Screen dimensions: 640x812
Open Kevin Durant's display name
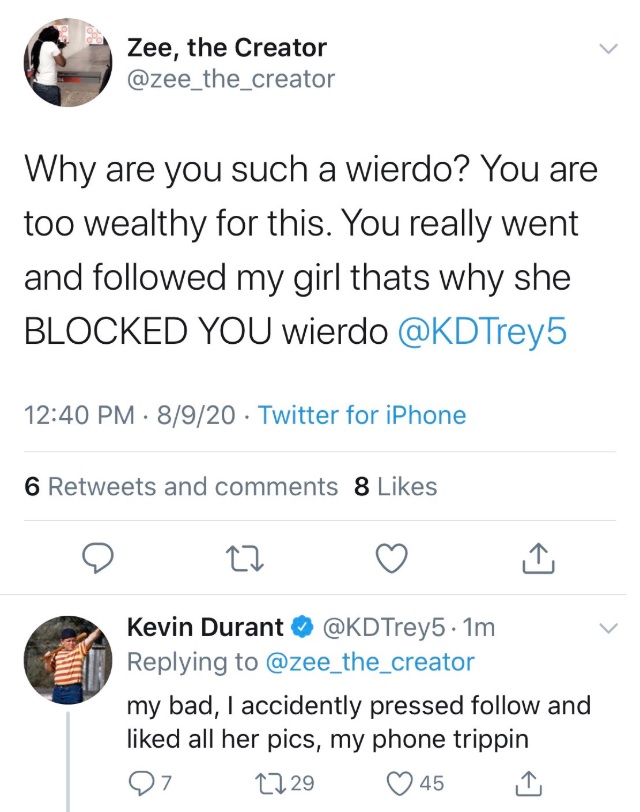(205, 628)
